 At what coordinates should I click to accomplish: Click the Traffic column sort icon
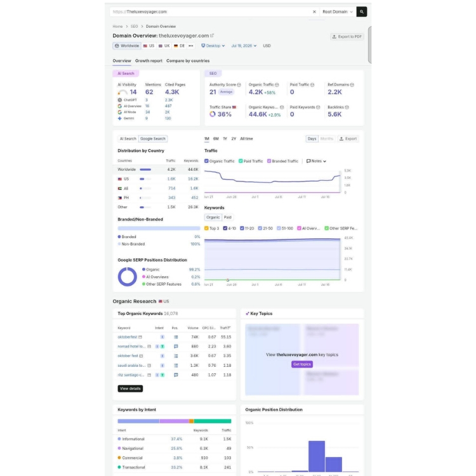coord(229,328)
